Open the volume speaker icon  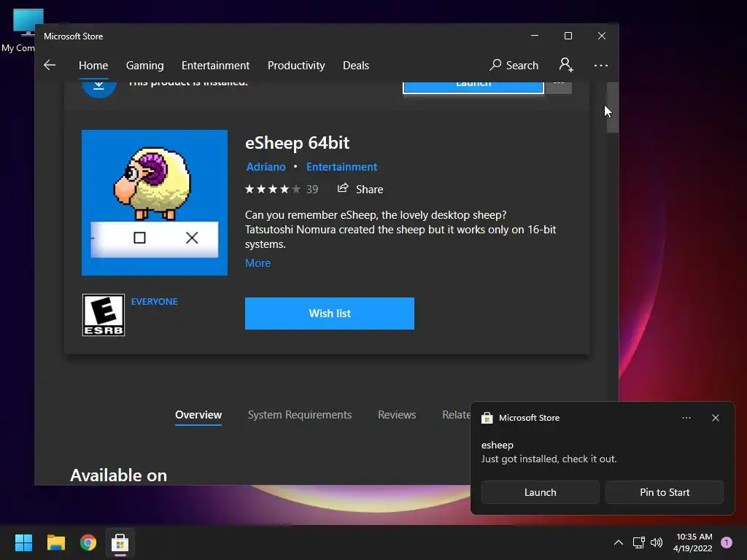click(x=657, y=542)
